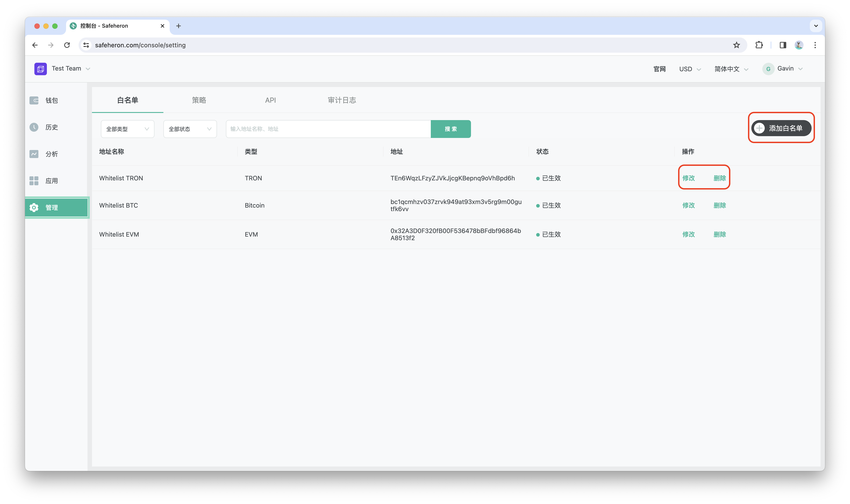850x504 pixels.
Task: Switch to the 策略 tab
Action: [x=199, y=100]
